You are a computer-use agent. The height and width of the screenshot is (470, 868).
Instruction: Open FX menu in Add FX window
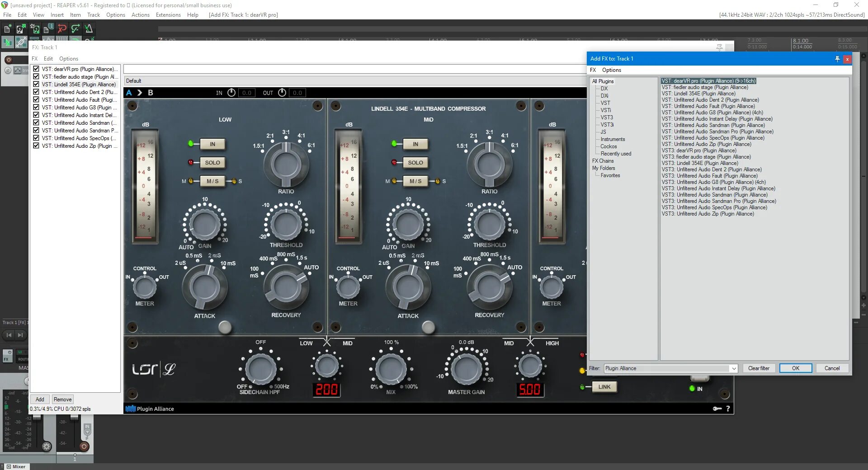pos(593,70)
